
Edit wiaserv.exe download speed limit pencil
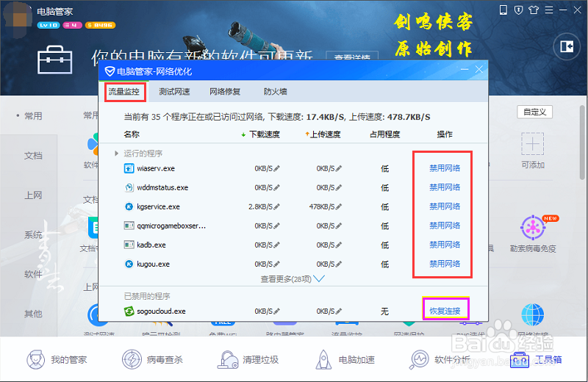click(x=277, y=169)
